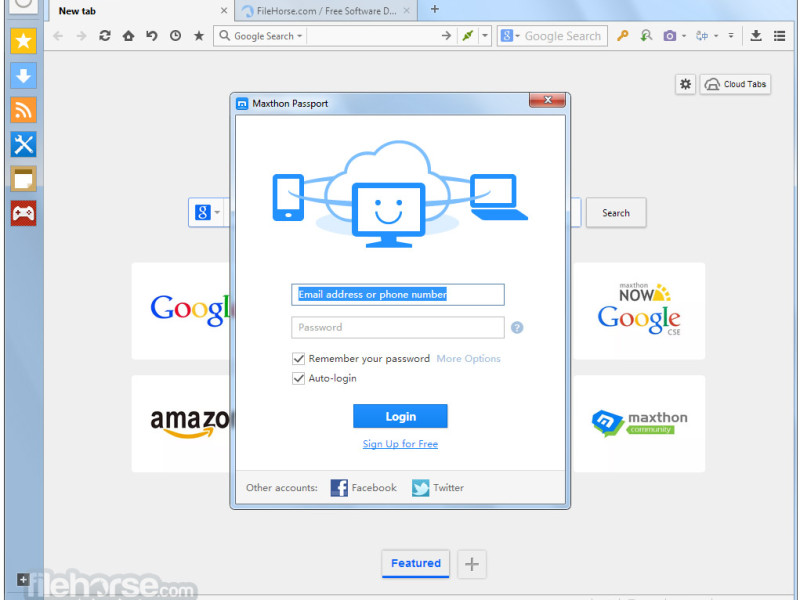This screenshot has width=800, height=600.
Task: Go to the home page
Action: click(x=129, y=36)
